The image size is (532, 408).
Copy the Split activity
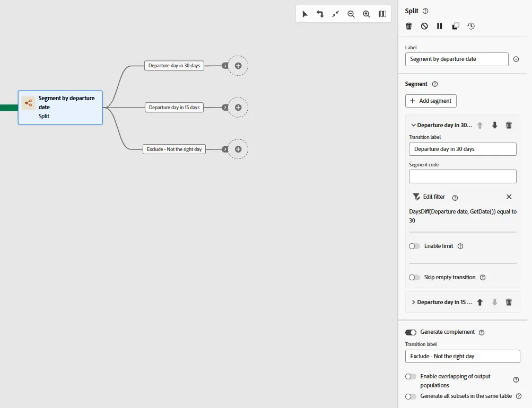[456, 26]
